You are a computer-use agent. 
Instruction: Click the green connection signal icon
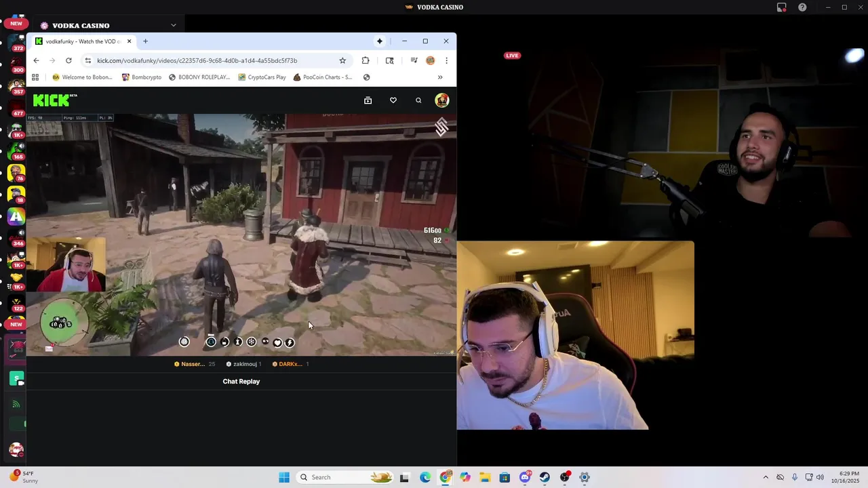16,405
